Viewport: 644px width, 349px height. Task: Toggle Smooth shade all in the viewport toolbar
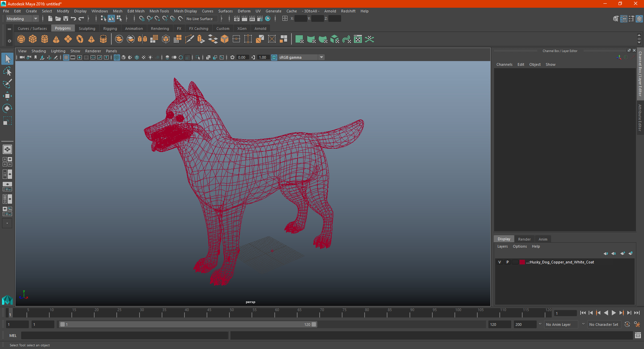coord(123,57)
